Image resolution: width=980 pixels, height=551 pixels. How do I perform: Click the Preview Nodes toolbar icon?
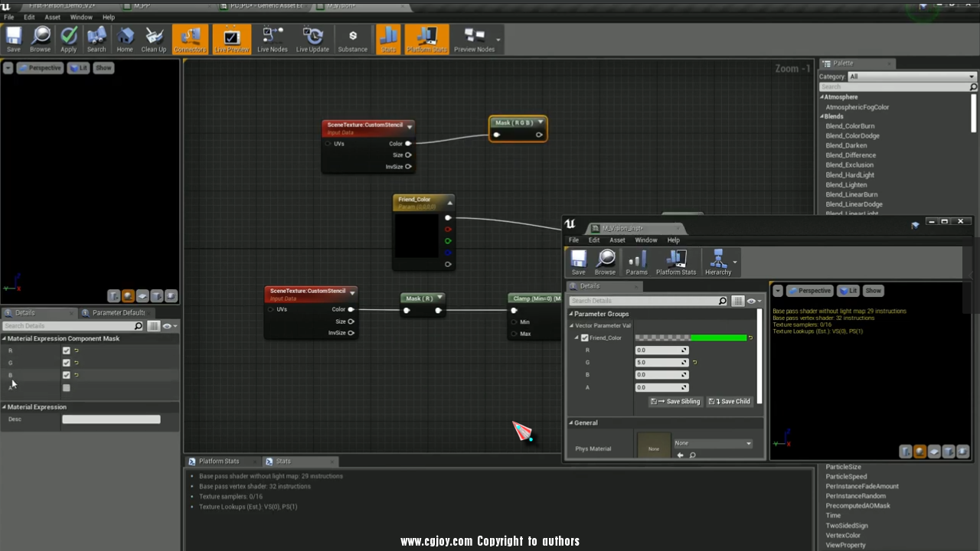point(474,40)
